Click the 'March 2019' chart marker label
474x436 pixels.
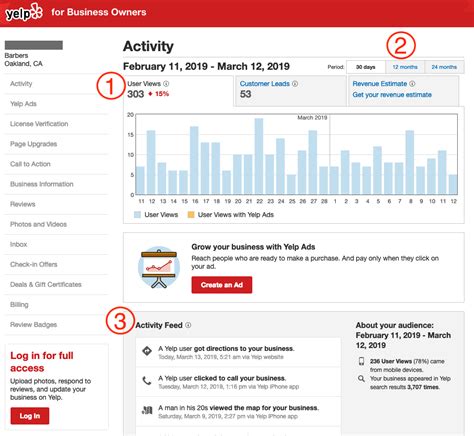312,118
